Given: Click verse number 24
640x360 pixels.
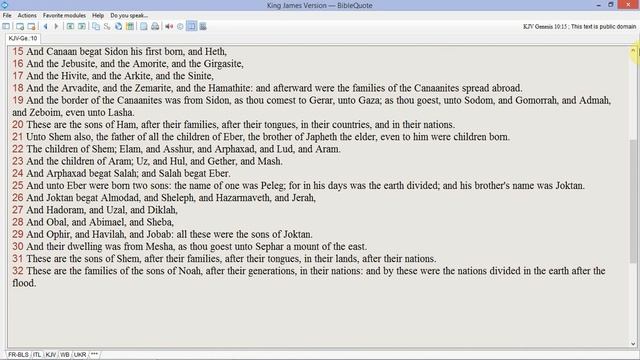Looking at the screenshot, I should click(x=18, y=173).
